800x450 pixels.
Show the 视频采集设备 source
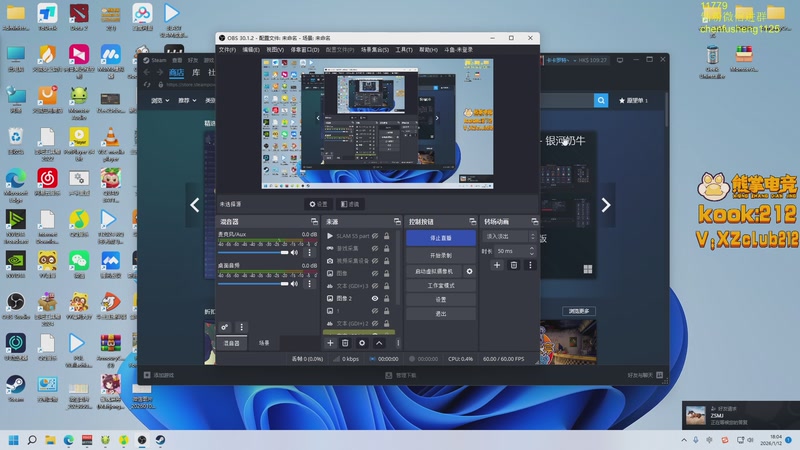coord(375,261)
